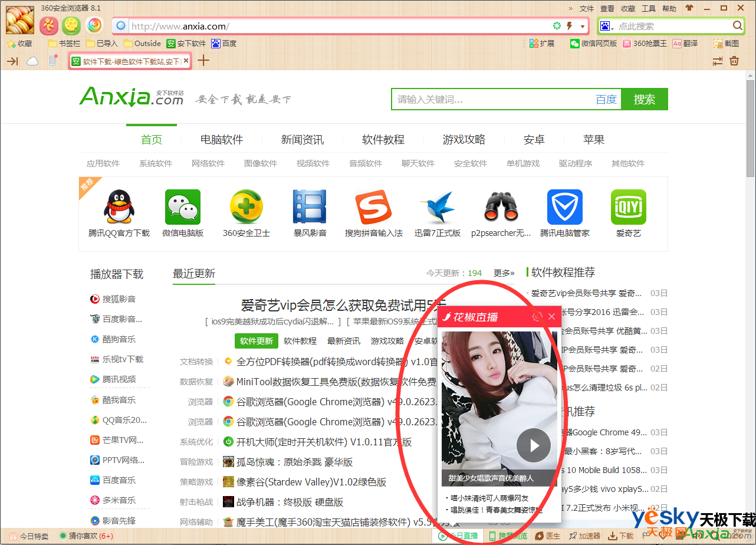Click the cloud sync icon
756x545 pixels.
coord(32,61)
